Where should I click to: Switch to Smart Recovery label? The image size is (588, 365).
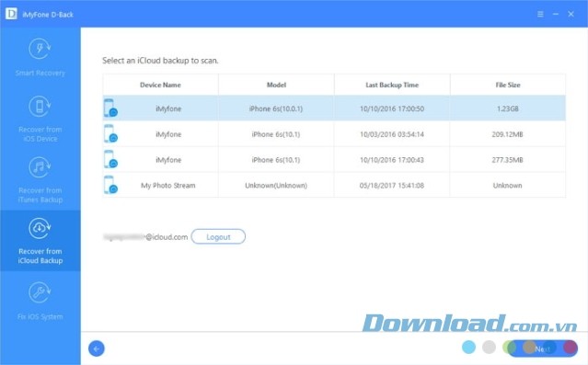tap(40, 73)
